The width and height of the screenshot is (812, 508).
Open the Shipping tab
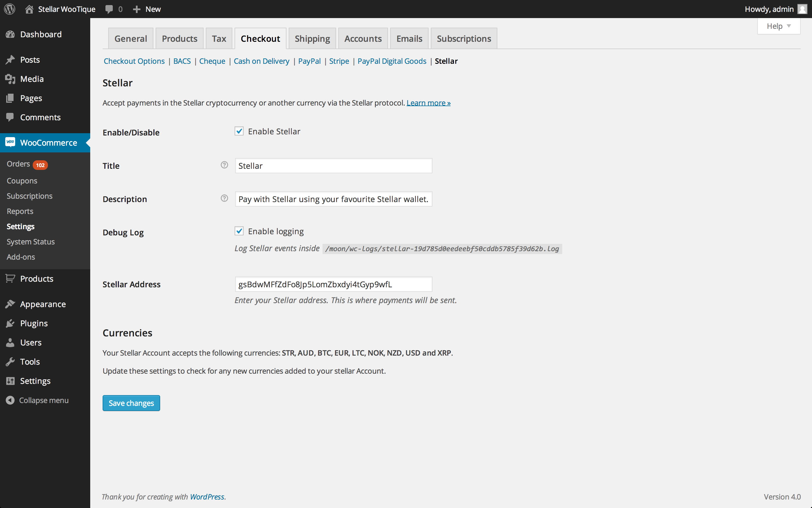coord(312,38)
